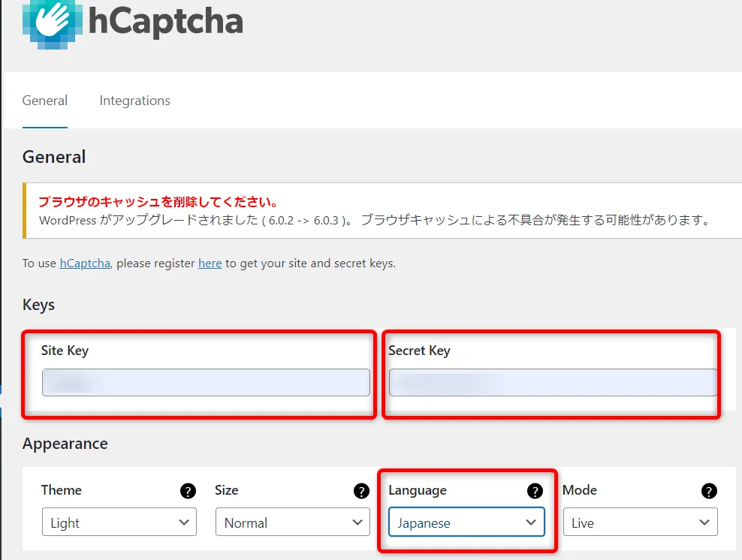Select the Appearance section heading
The height and width of the screenshot is (560, 742).
tap(65, 444)
